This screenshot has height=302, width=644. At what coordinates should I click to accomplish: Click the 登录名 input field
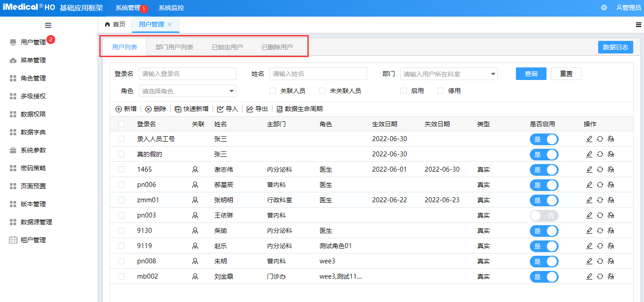187,74
